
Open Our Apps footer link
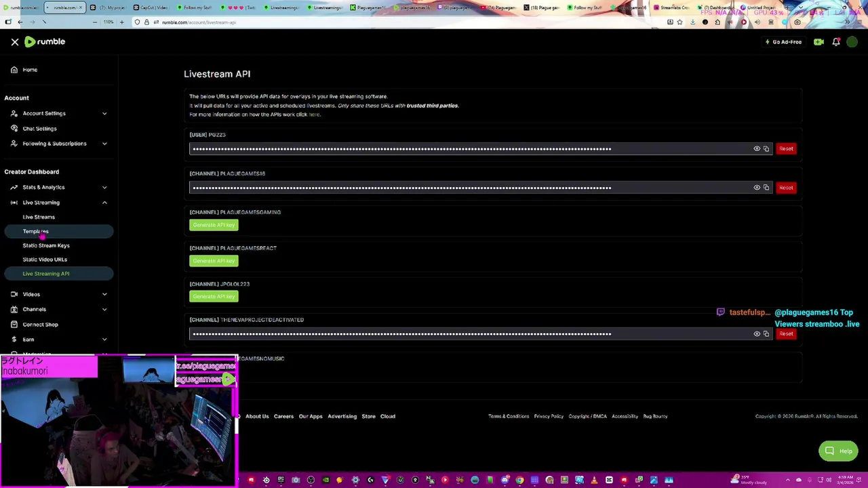pos(311,416)
